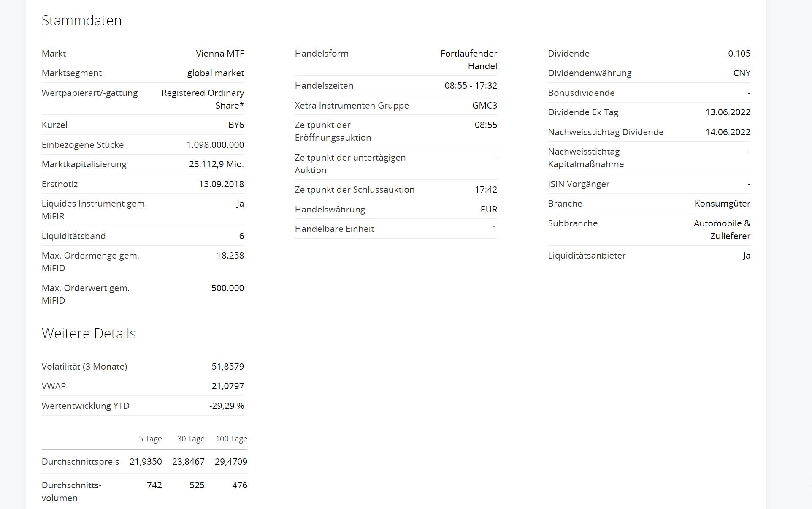Click the Handelszeiten value 08:55 - 17:32

(x=471, y=86)
